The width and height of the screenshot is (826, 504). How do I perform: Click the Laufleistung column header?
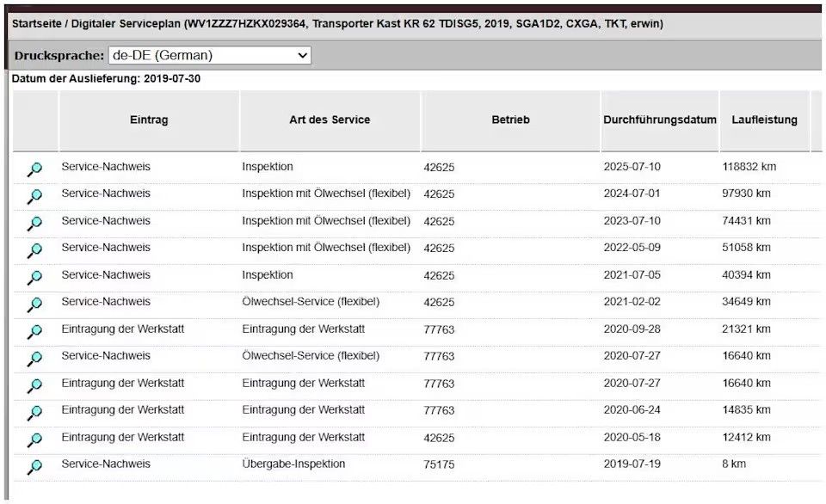tap(764, 120)
